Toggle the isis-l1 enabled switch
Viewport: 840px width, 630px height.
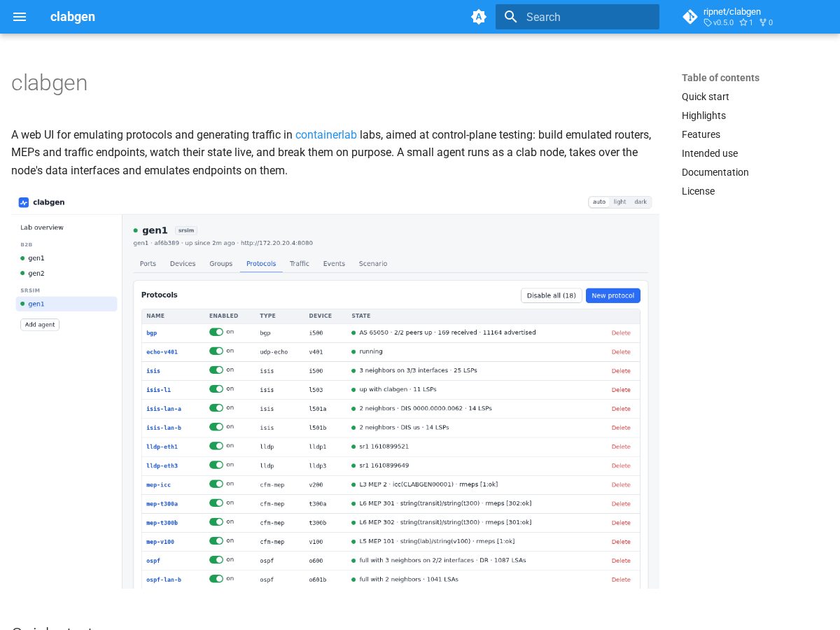point(216,388)
